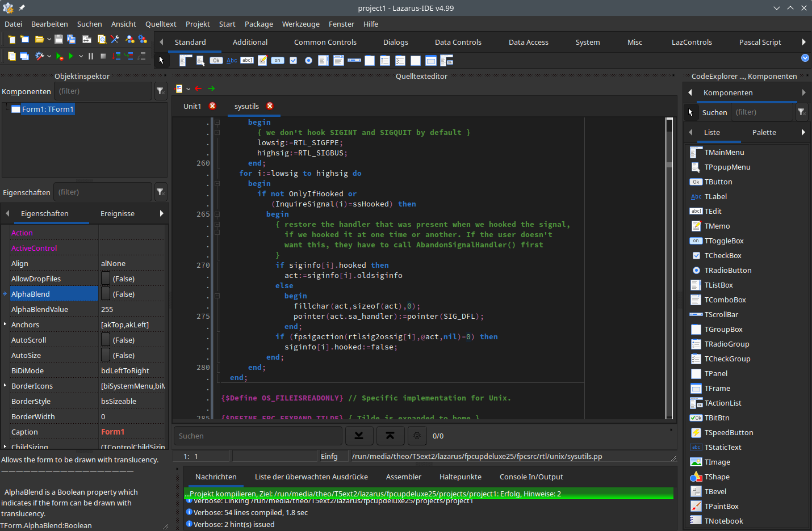Create a new form from the toolbar

click(x=24, y=39)
